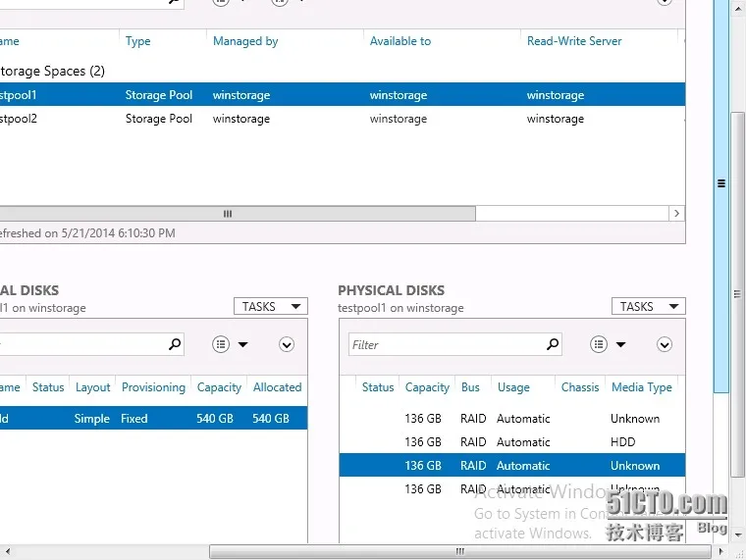Screen dimensions: 746x560
Task: Sort pools by Read-Write Server column
Action: 574,41
